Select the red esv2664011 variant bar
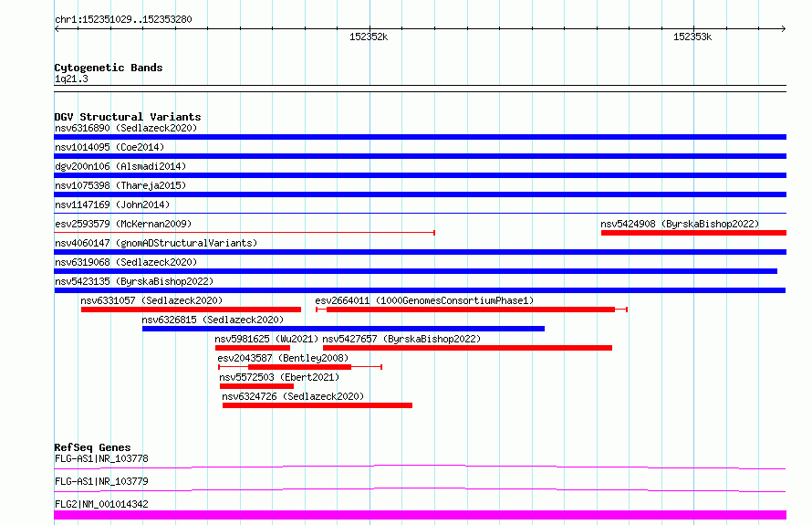 pos(471,310)
